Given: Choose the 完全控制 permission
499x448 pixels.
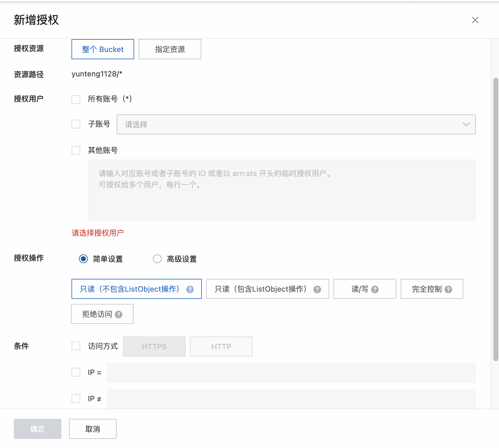Looking at the screenshot, I should pos(432,289).
